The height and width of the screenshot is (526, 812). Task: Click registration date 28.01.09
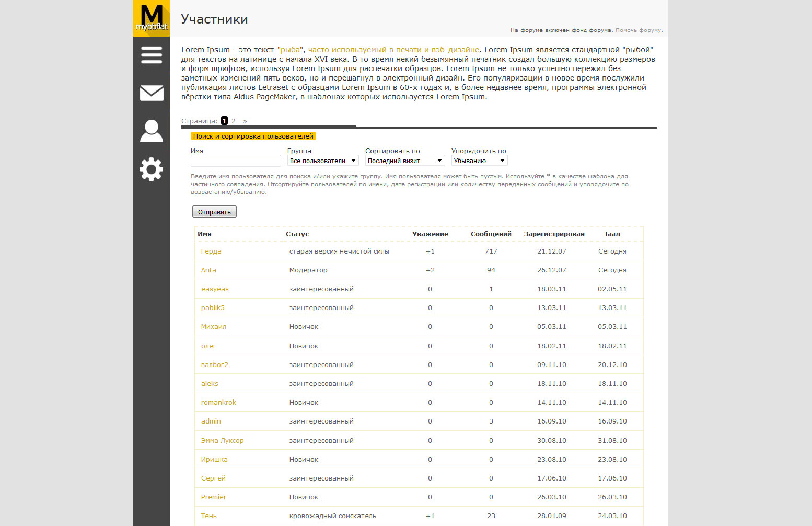pyautogui.click(x=552, y=516)
